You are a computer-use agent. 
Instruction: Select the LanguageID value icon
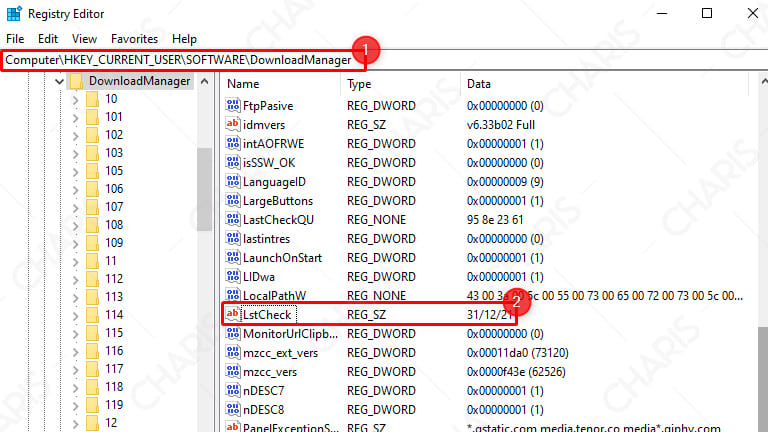click(233, 181)
